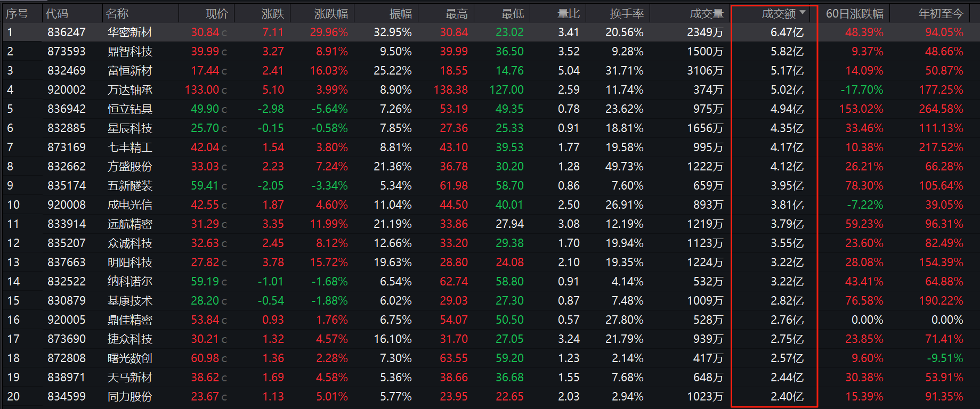
Task: Select stock name 恒立钻具
Action: 130,109
